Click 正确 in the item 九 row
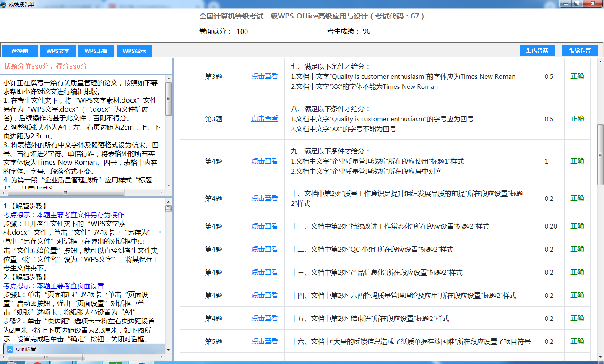Viewport: 604px width, 364px height. [577, 161]
